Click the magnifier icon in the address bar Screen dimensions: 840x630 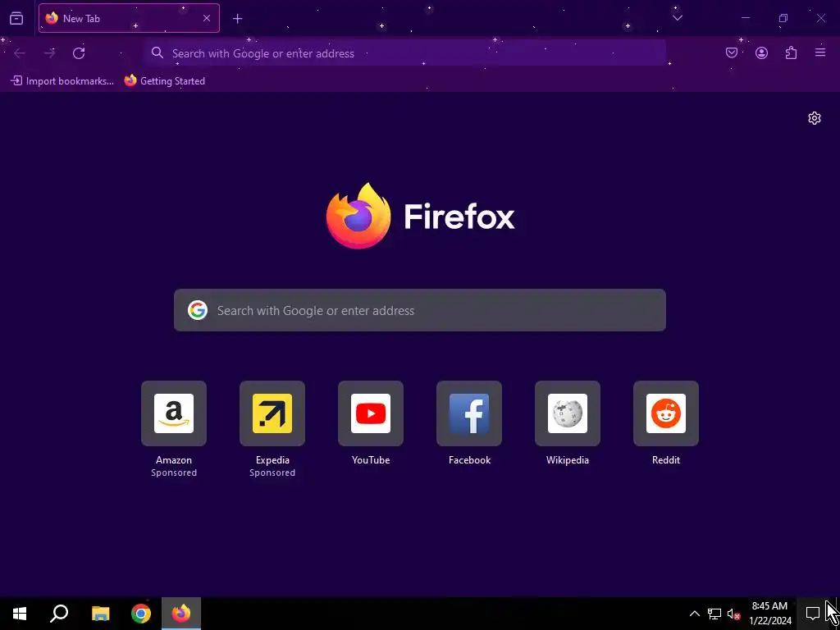(x=157, y=52)
